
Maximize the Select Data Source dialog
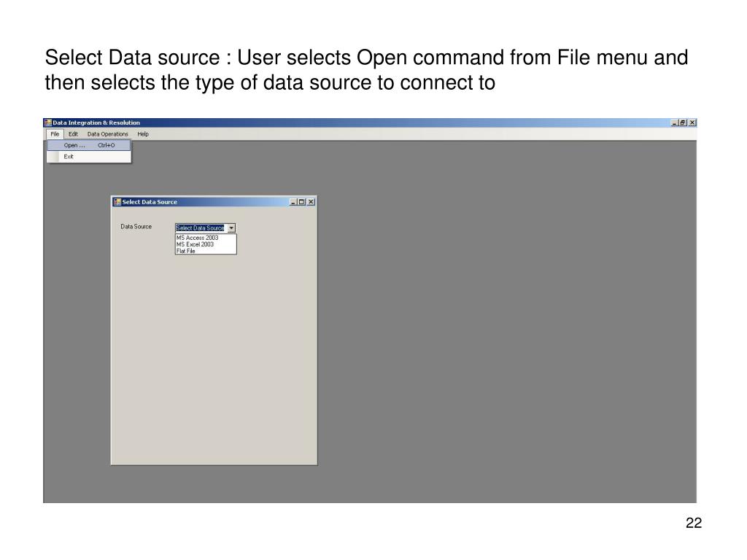[301, 202]
